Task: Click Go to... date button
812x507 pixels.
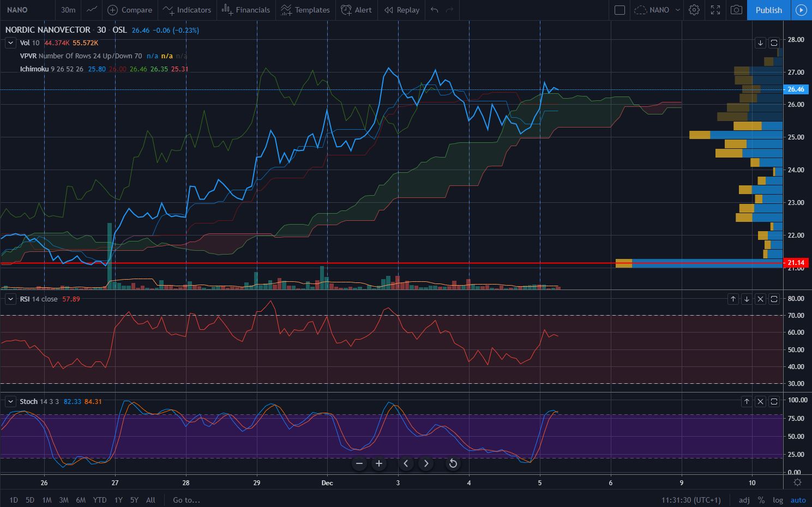Action: coord(187,500)
